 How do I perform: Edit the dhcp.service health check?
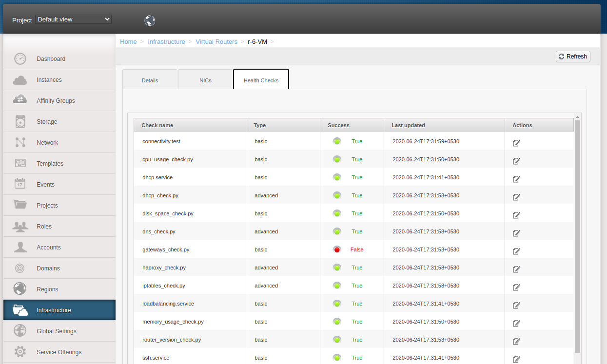(x=516, y=179)
